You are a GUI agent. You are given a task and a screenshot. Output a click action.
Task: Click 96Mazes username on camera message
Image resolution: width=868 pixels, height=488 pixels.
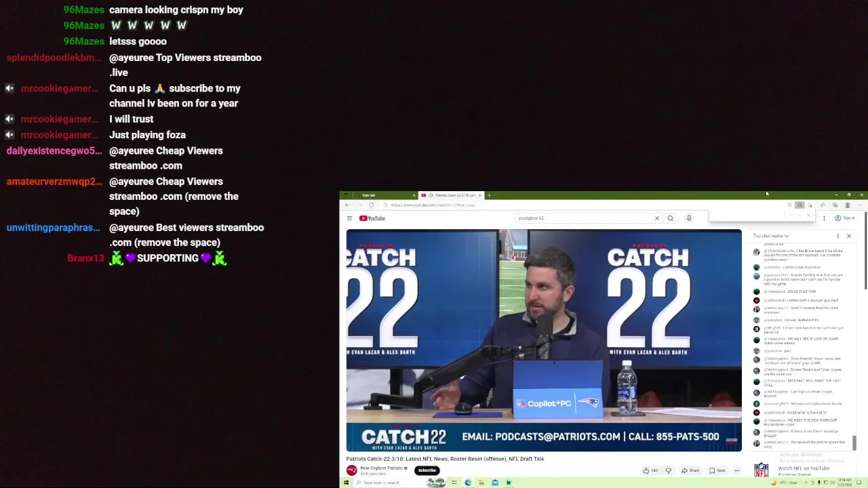click(83, 10)
